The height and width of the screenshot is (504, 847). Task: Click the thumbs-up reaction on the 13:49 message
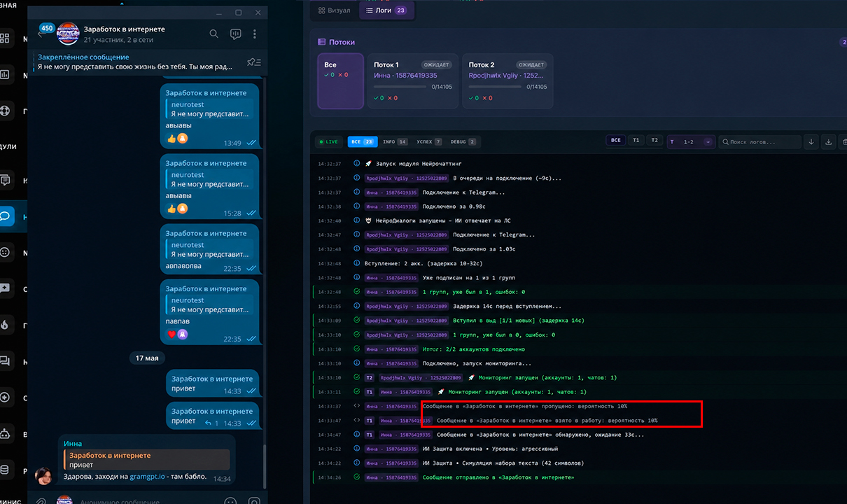tap(171, 139)
